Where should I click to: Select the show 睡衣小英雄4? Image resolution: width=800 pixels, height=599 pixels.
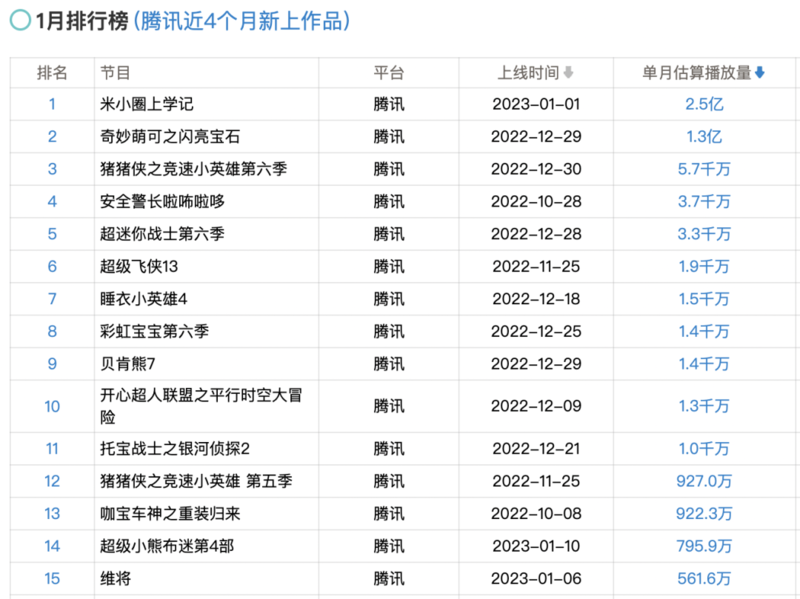click(x=144, y=299)
